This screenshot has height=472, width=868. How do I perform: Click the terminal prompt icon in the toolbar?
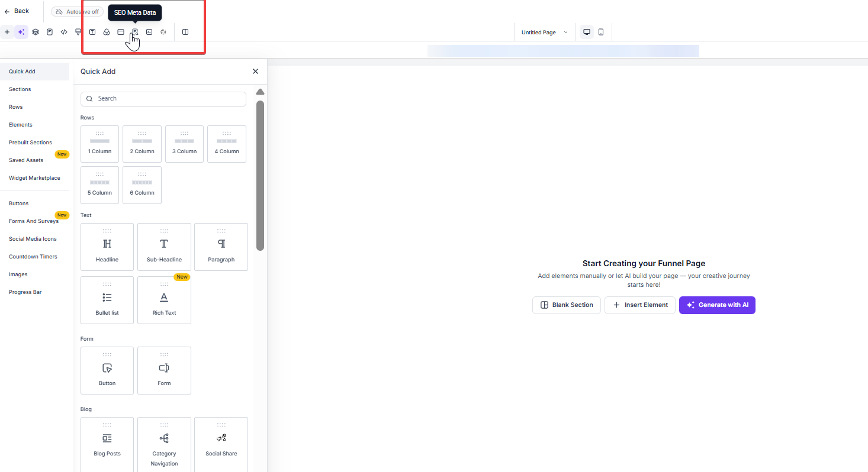149,32
